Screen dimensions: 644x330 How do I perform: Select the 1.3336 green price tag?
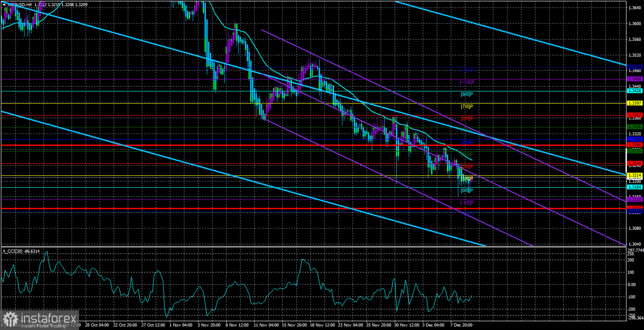[635, 127]
